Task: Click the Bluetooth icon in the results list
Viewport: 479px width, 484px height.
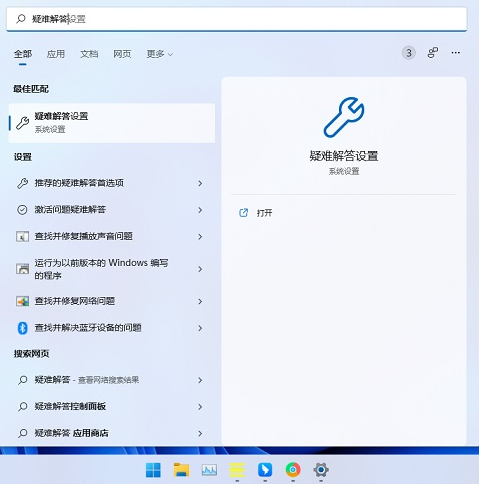Action: pyautogui.click(x=22, y=328)
